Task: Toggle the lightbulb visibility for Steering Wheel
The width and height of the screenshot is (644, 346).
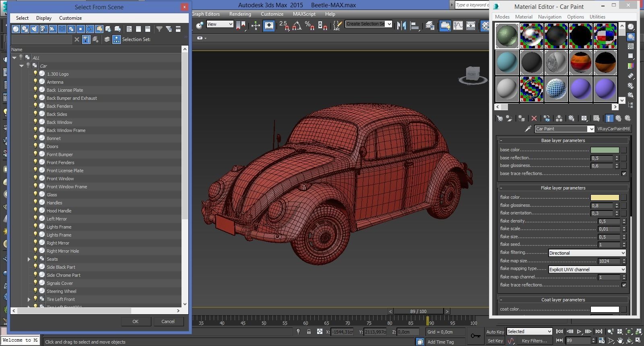Action: (35, 290)
